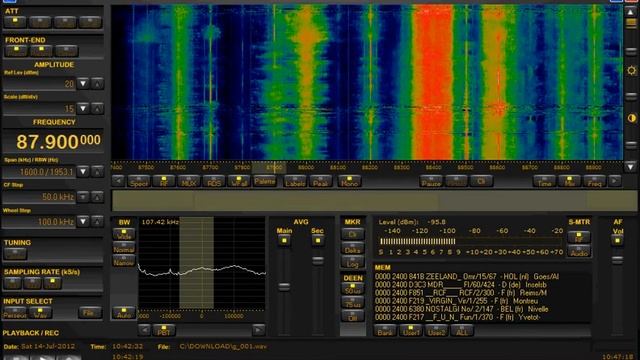Click the right arrow under the bandwidth scope

point(258,330)
